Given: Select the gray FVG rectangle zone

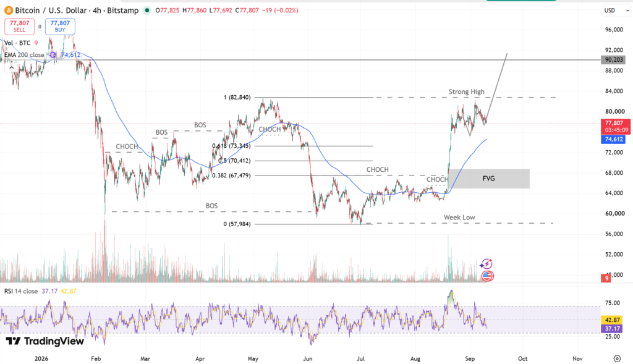Looking at the screenshot, I should [488, 179].
